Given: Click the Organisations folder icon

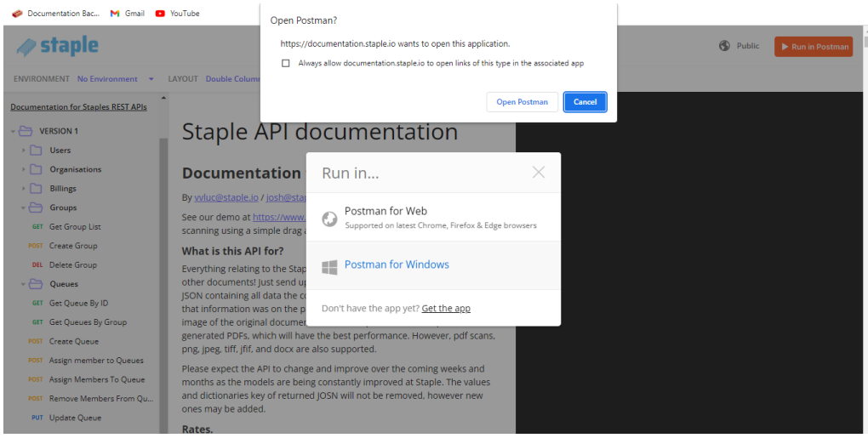Looking at the screenshot, I should click(36, 169).
